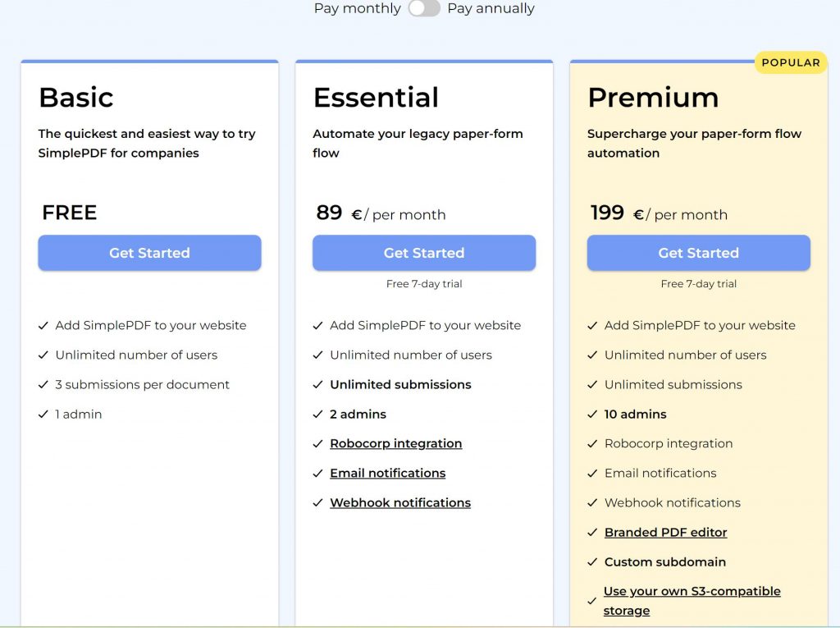Click checkmark icon next to Custom subdomain

pos(592,562)
